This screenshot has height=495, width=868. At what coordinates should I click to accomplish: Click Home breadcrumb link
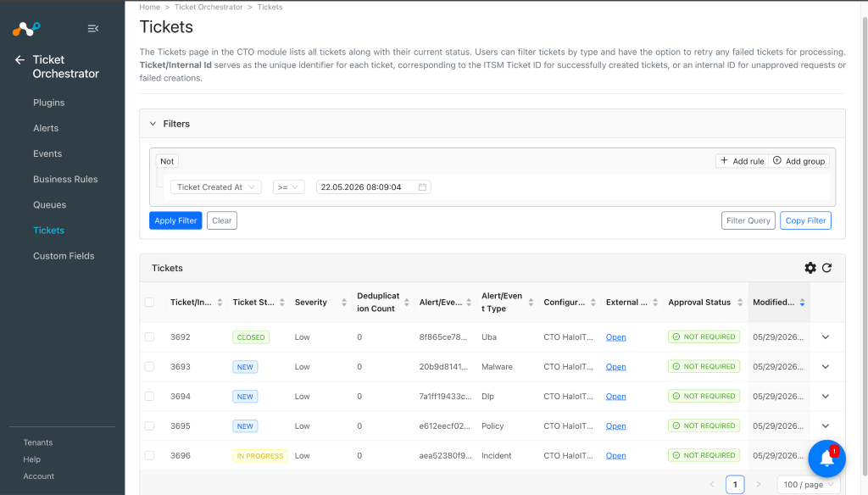coord(149,7)
